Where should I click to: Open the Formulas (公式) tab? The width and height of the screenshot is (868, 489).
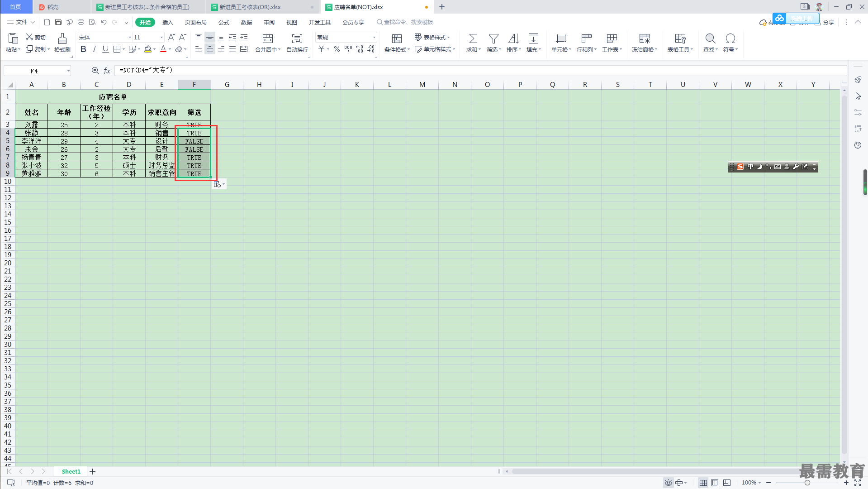click(x=224, y=22)
